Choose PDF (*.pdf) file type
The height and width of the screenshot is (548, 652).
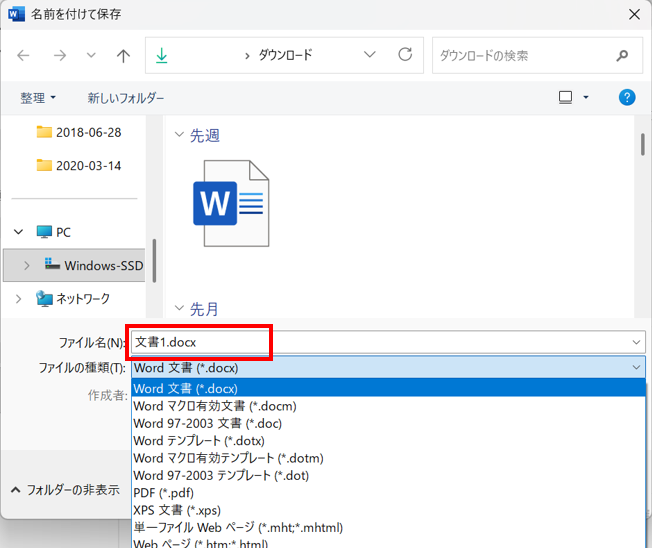pyautogui.click(x=163, y=492)
